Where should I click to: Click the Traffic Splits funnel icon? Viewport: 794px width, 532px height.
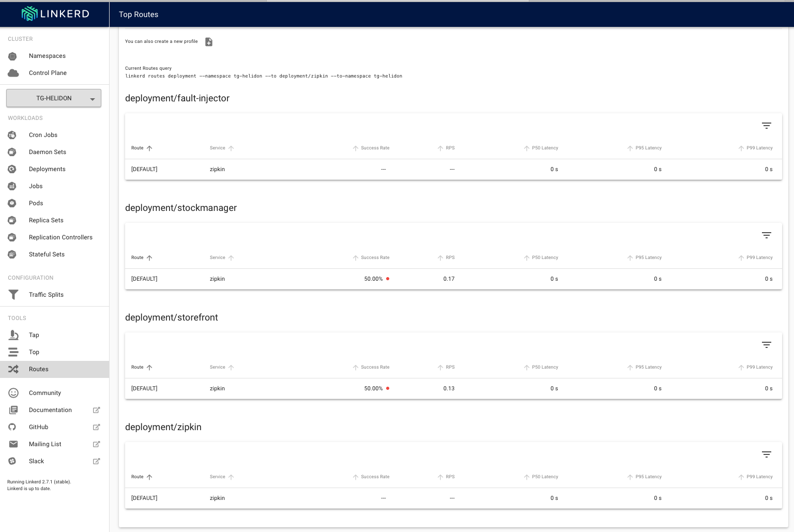pyautogui.click(x=13, y=295)
